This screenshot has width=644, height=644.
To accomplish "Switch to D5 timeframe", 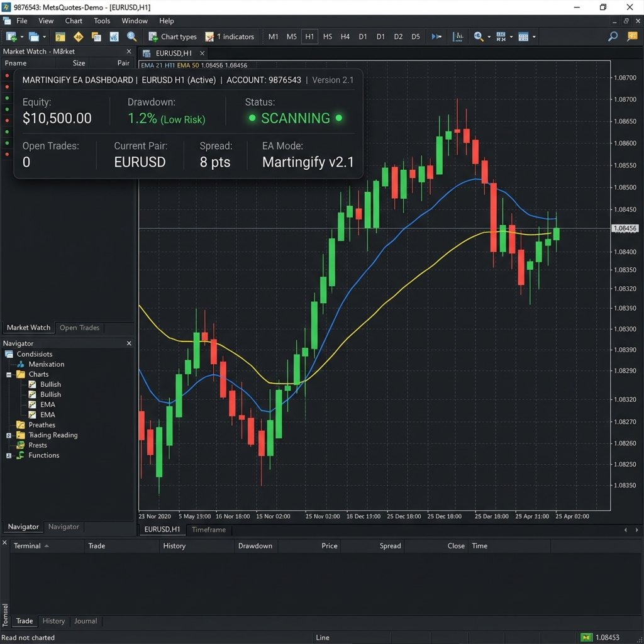I will [416, 36].
